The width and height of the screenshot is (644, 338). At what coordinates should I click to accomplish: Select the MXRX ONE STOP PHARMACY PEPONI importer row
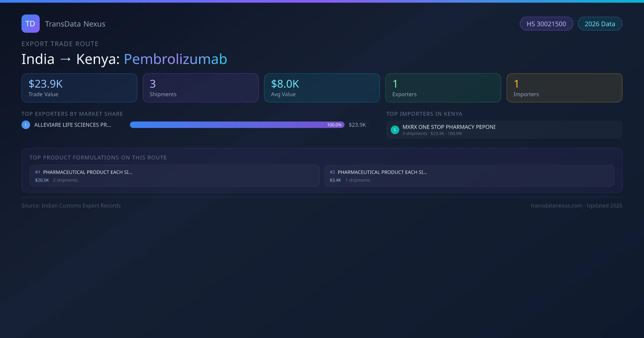(x=504, y=130)
